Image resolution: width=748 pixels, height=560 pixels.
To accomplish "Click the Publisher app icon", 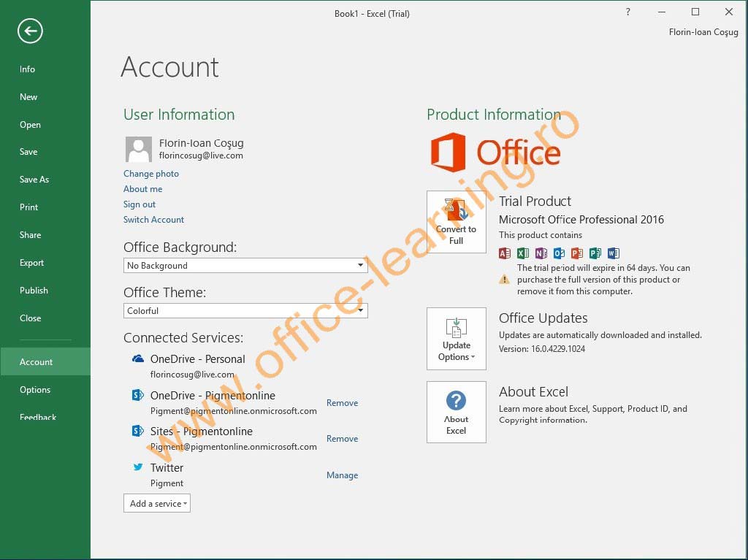I will (x=595, y=253).
